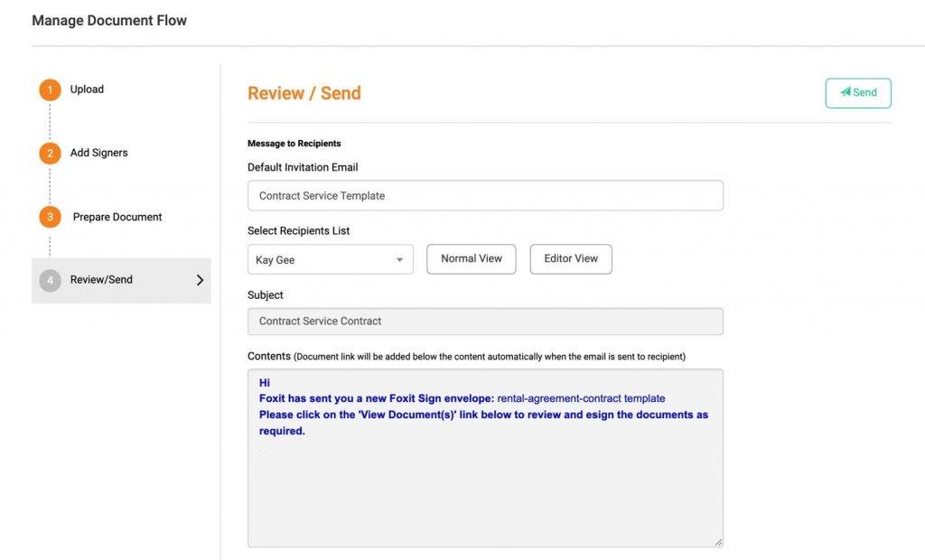Go to the Add Signers step
This screenshot has height=560, width=925.
pyautogui.click(x=98, y=153)
